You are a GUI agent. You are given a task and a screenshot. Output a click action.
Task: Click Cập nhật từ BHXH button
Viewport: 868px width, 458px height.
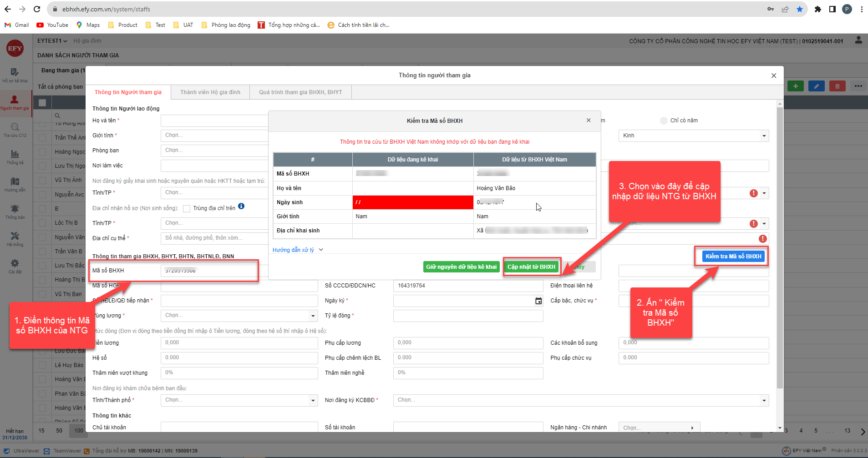point(531,267)
